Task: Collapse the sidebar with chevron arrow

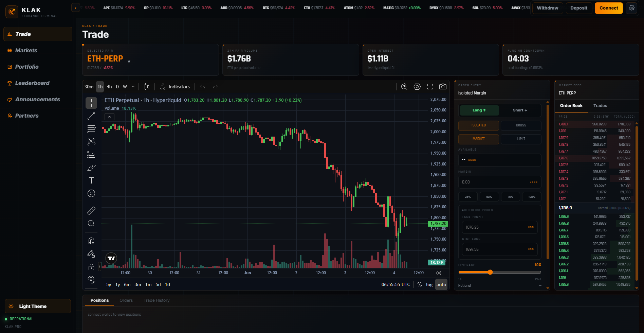Action: click(x=76, y=8)
